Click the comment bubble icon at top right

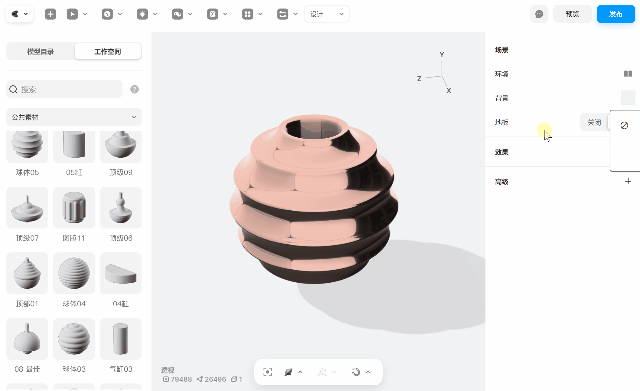[x=539, y=14]
